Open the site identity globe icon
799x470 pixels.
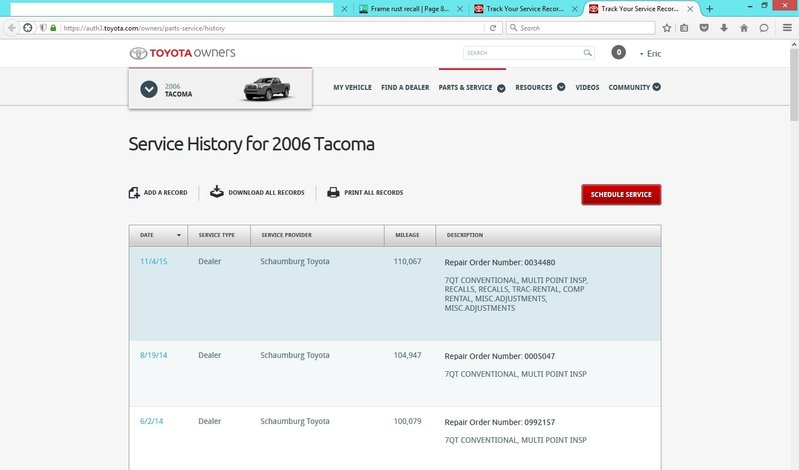point(28,28)
